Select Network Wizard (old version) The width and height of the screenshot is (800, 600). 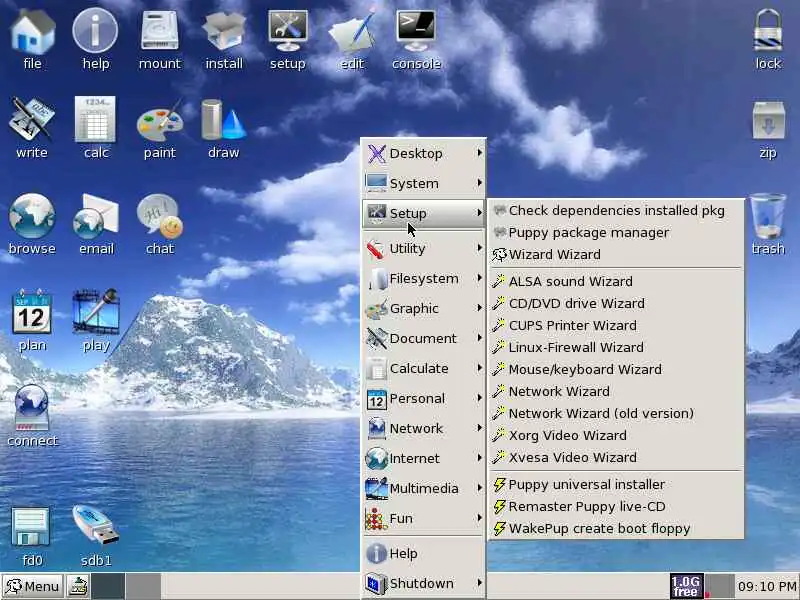[616, 413]
